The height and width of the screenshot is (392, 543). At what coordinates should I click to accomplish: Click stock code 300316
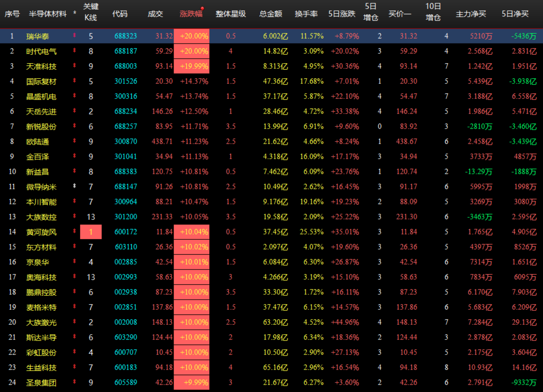(x=126, y=96)
